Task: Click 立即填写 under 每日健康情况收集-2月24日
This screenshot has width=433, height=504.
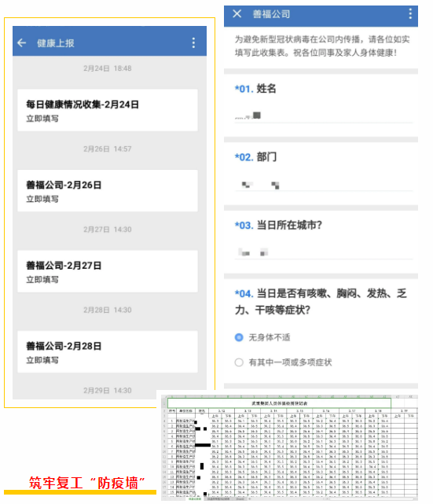Action: (42, 119)
